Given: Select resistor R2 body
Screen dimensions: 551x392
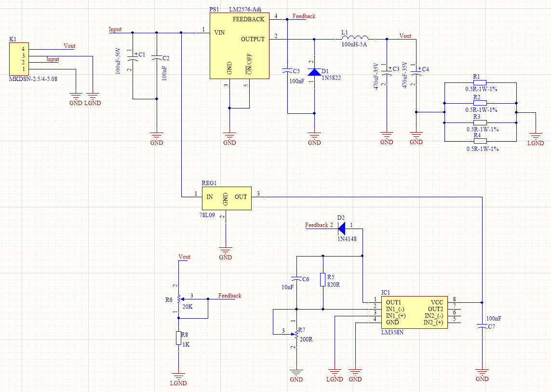Looking at the screenshot, I should [x=480, y=103].
